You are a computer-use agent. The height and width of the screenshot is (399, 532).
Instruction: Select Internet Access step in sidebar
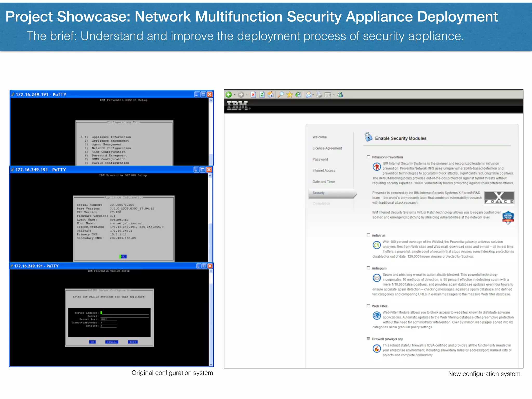tap(324, 170)
